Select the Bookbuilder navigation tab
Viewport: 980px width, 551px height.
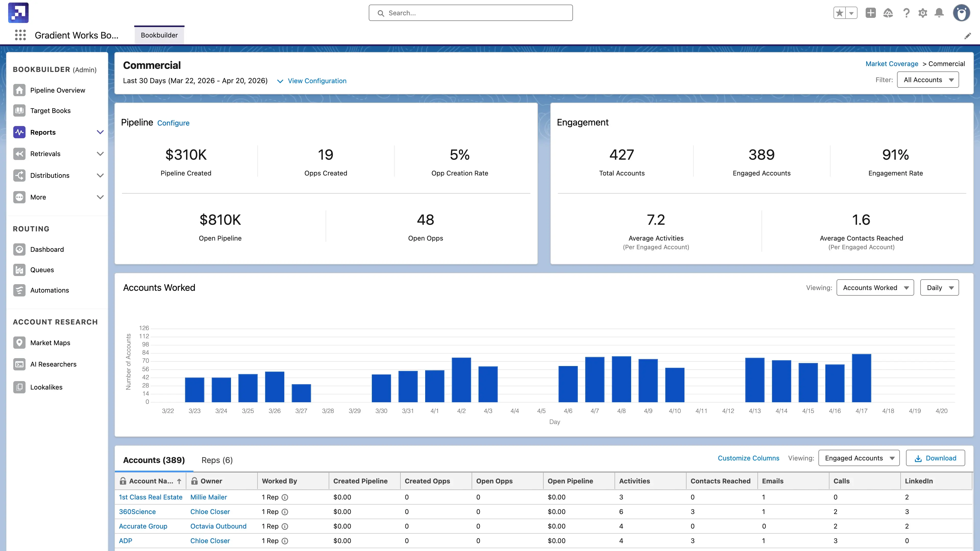(159, 35)
